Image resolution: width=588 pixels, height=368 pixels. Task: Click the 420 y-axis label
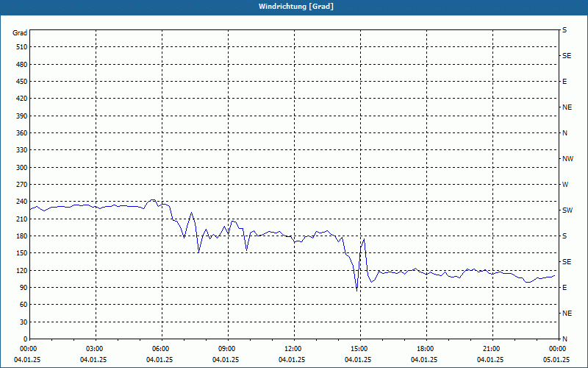tap(22, 99)
